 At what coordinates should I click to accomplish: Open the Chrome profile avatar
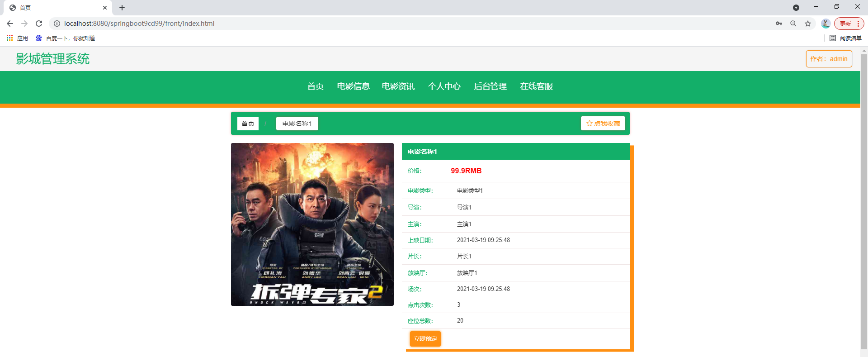pos(826,24)
